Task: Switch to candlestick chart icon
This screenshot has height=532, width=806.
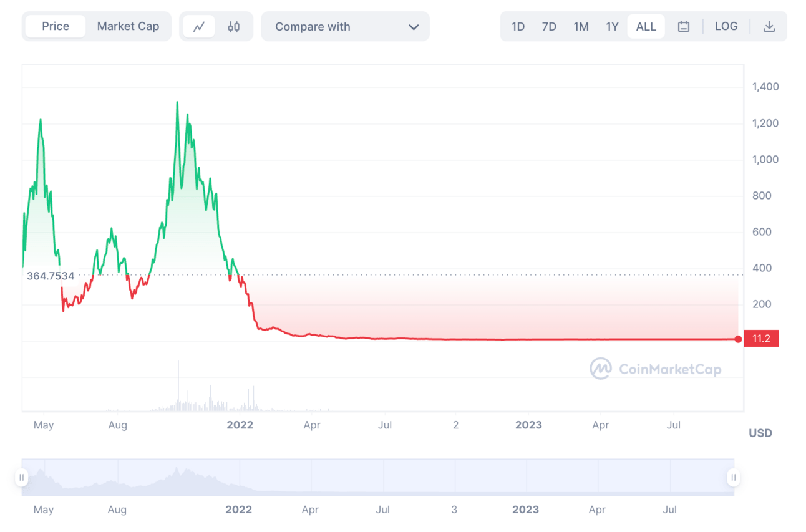Action: (x=234, y=27)
